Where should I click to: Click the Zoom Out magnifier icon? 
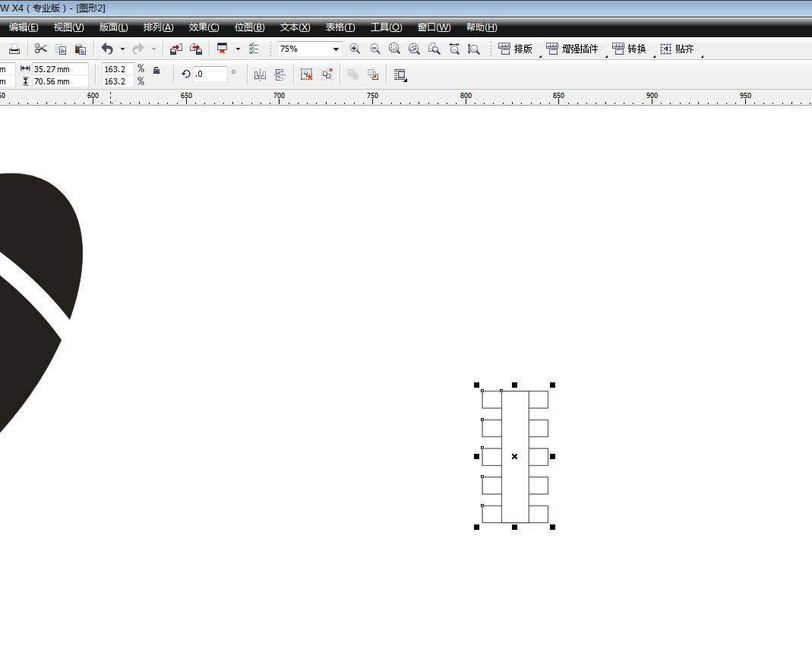point(375,49)
